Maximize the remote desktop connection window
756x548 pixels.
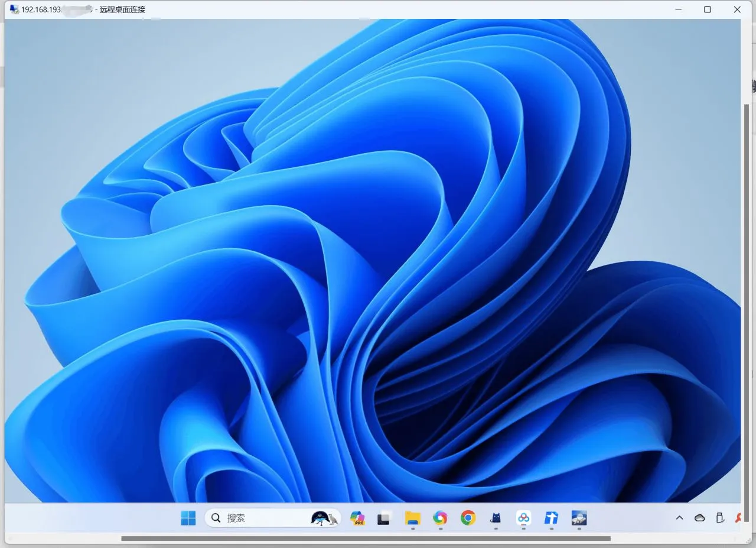pos(708,9)
